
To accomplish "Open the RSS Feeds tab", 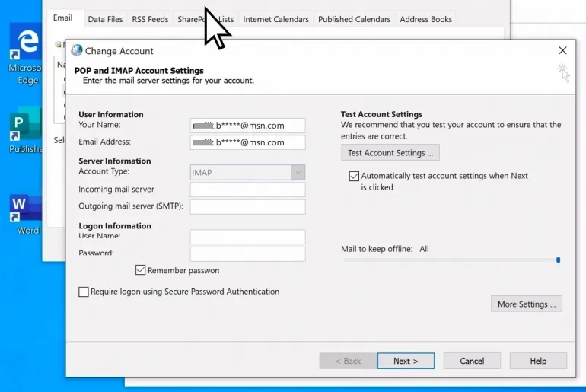I will [x=148, y=19].
